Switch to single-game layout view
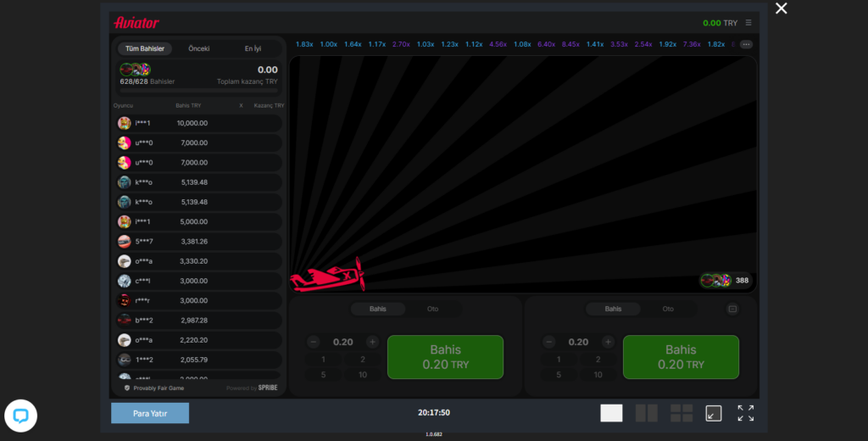This screenshot has height=441, width=868. (611, 413)
